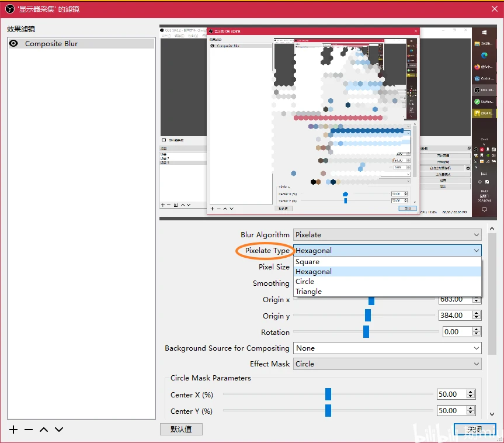504x443 pixels.
Task: Click the Center Y value field 50.00
Action: (451, 410)
